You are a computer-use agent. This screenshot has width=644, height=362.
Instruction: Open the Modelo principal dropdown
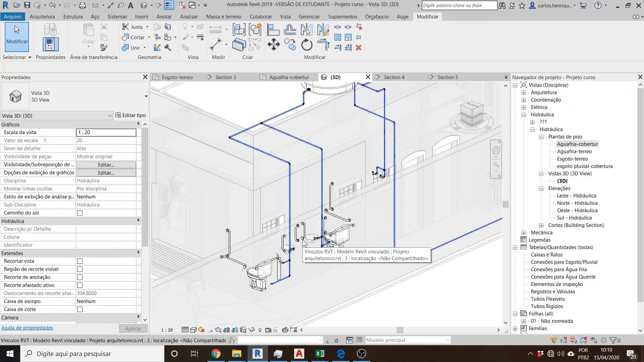(448, 340)
